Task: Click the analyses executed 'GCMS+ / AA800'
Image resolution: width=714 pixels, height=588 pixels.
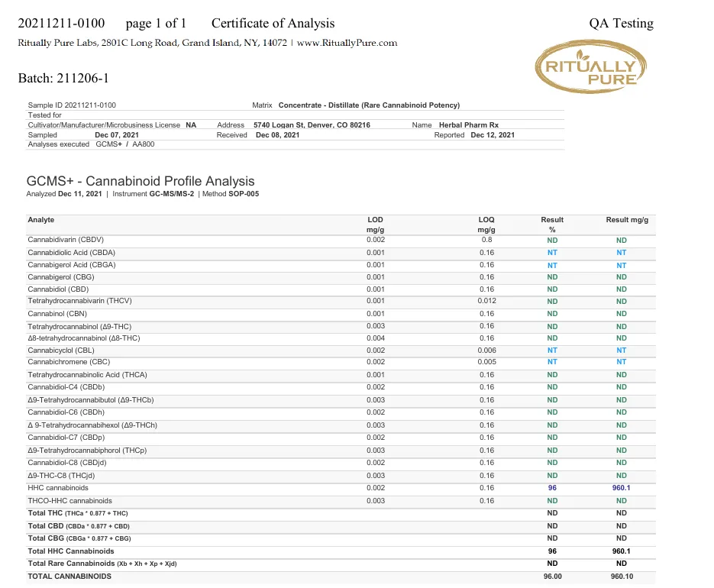Action: (x=124, y=144)
